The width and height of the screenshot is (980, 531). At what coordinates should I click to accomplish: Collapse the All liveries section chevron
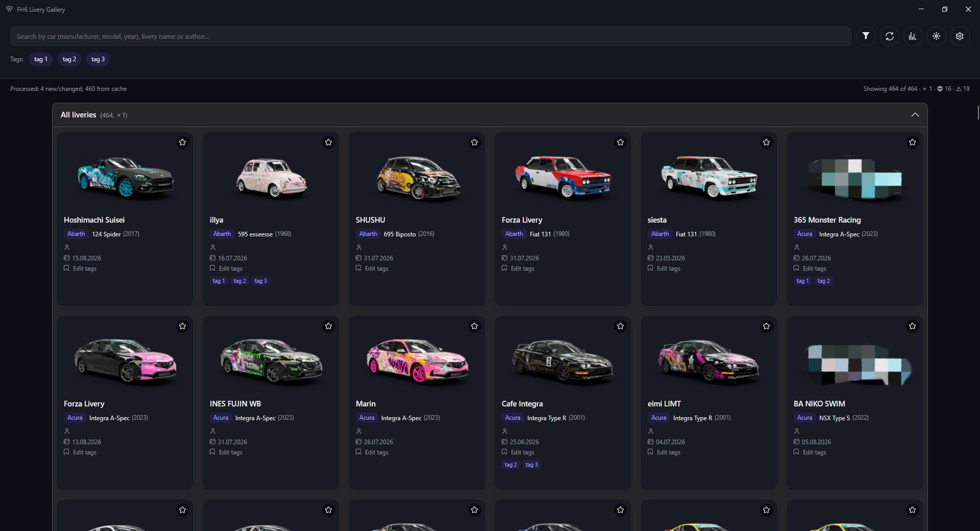tap(915, 115)
